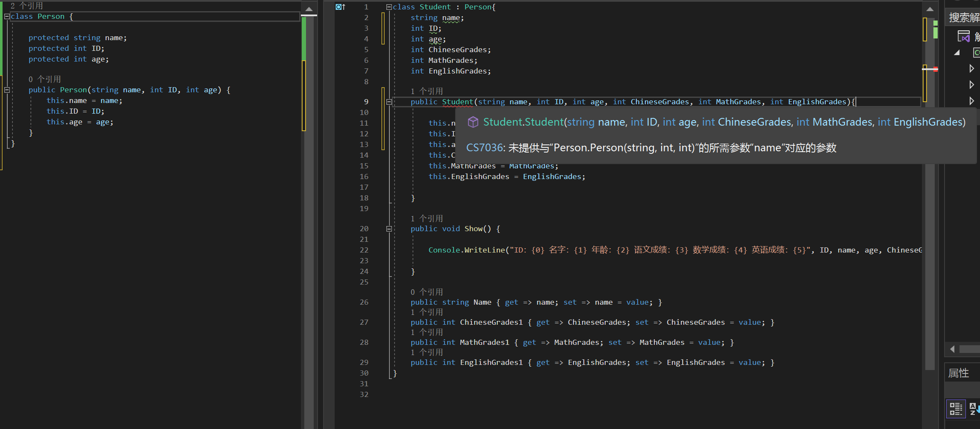The image size is (980, 429).
Task: Sort Properties panel alphabetically with A-Z icon
Action: point(974,408)
